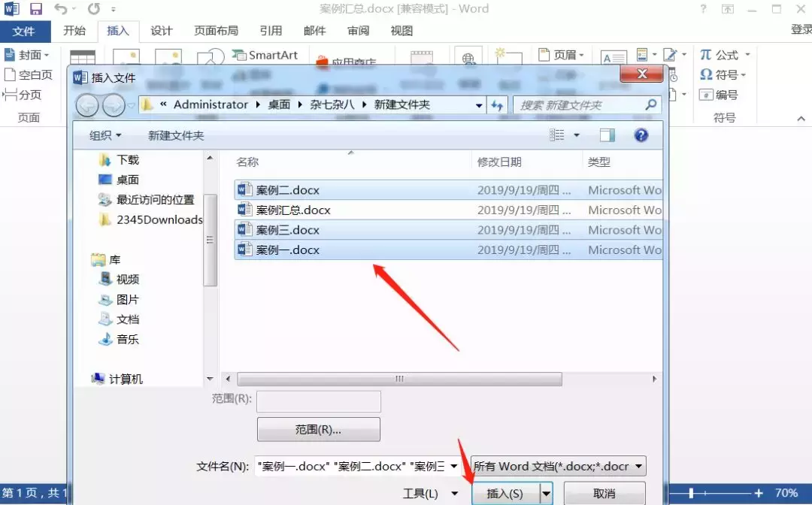The image size is (812, 505).
Task: Select 计算机 in the navigation pane
Action: click(x=117, y=380)
